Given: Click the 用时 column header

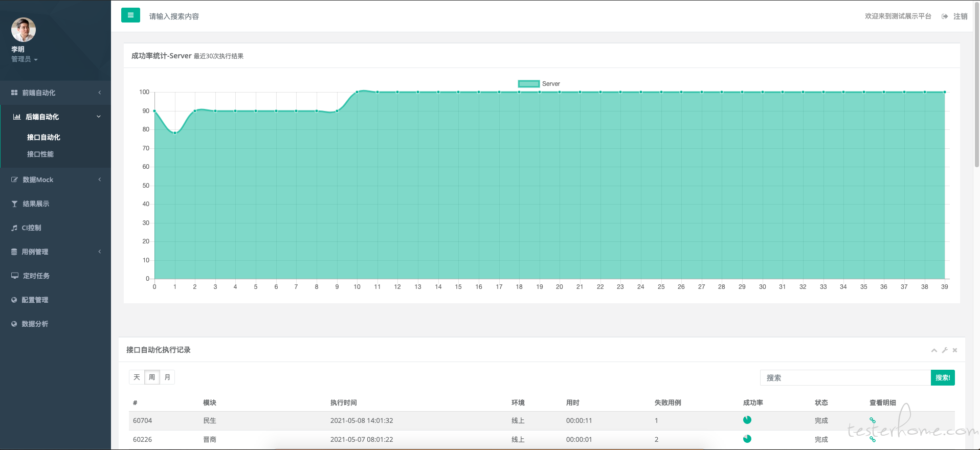Looking at the screenshot, I should pos(573,403).
